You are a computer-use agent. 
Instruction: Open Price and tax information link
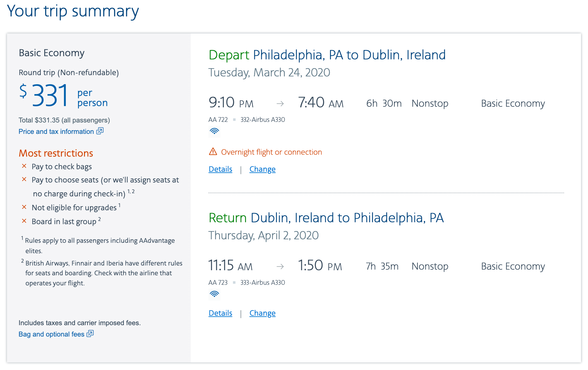[56, 132]
